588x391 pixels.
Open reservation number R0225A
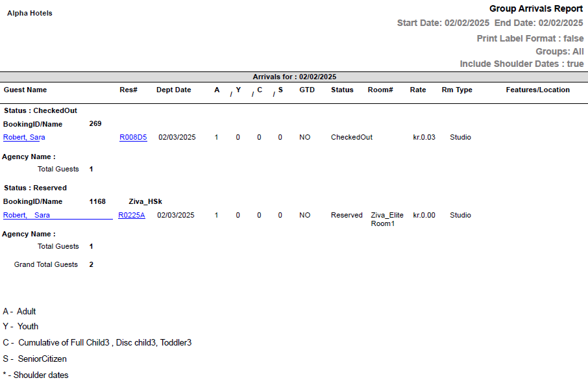(132, 215)
